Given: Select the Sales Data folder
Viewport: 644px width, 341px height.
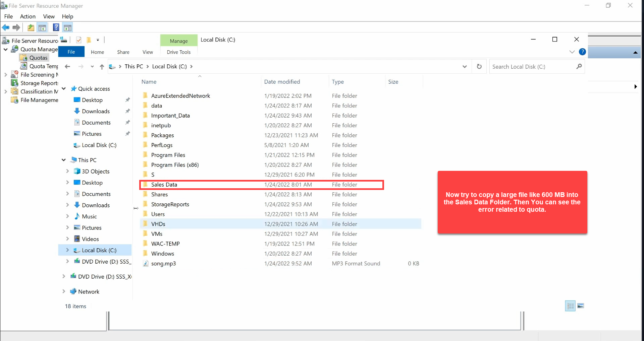Looking at the screenshot, I should pyautogui.click(x=262, y=185).
